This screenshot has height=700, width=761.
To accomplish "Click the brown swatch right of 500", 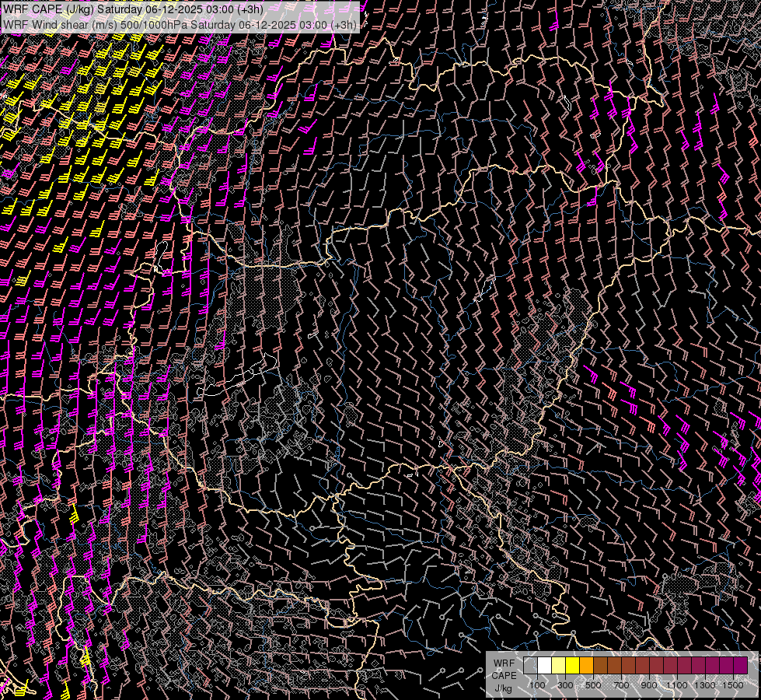I will [x=600, y=665].
